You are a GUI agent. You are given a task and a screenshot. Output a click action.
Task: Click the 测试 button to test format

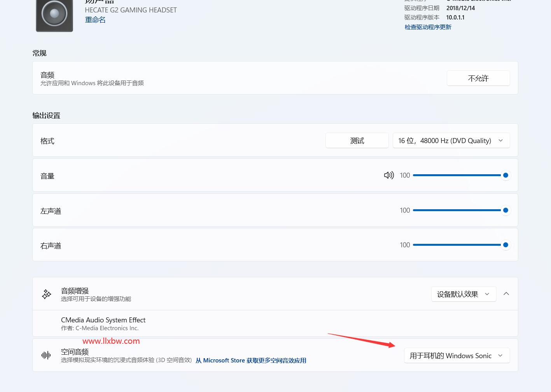coord(357,140)
